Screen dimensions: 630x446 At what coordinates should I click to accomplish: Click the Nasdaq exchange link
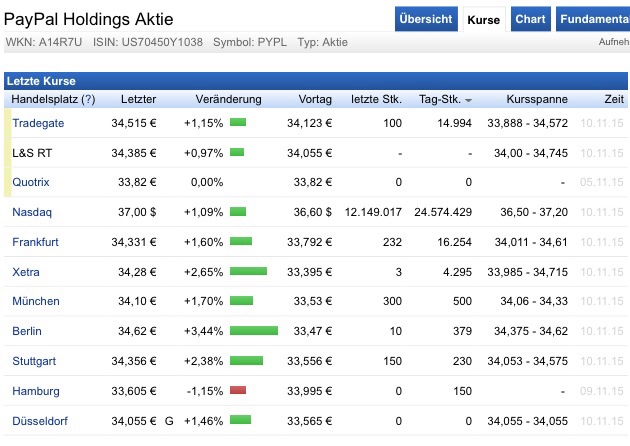click(32, 212)
